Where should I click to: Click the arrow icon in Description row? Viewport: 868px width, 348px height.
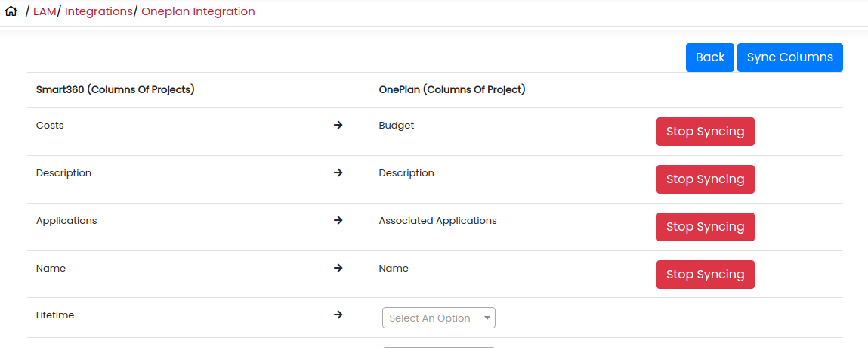tap(338, 173)
